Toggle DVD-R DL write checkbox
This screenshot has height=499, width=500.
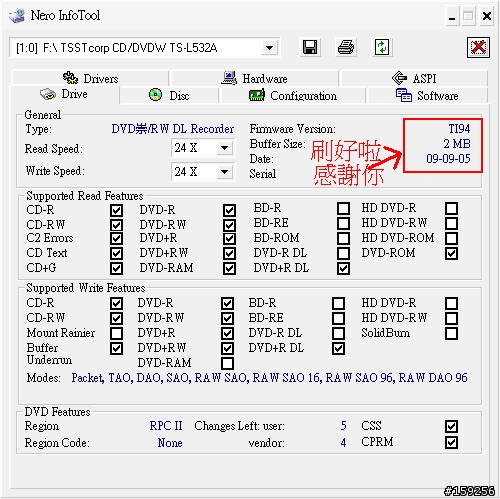pos(338,333)
